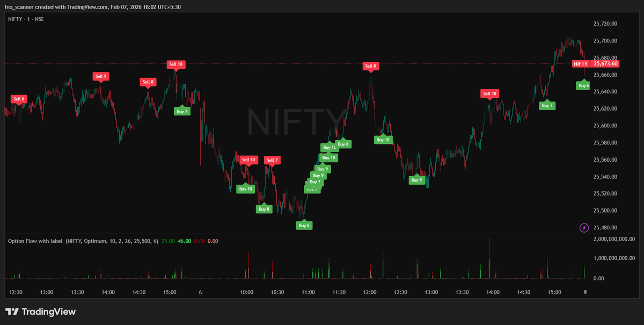Click the 11:00 time axis label
Image resolution: width=644 pixels, height=325 pixels.
(x=308, y=292)
